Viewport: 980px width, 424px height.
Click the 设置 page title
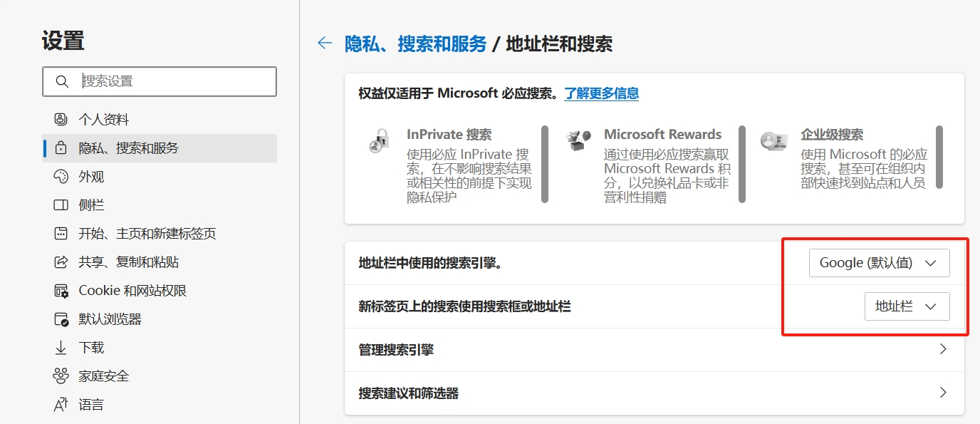click(63, 41)
